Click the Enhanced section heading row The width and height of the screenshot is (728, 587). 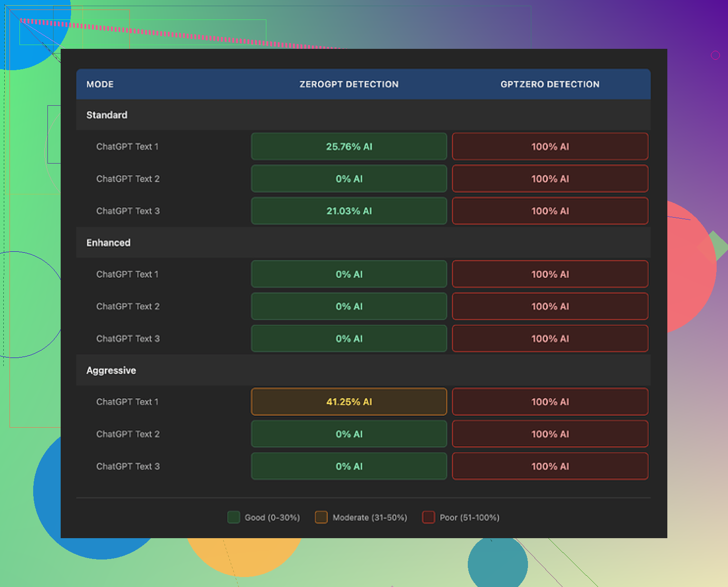109,243
